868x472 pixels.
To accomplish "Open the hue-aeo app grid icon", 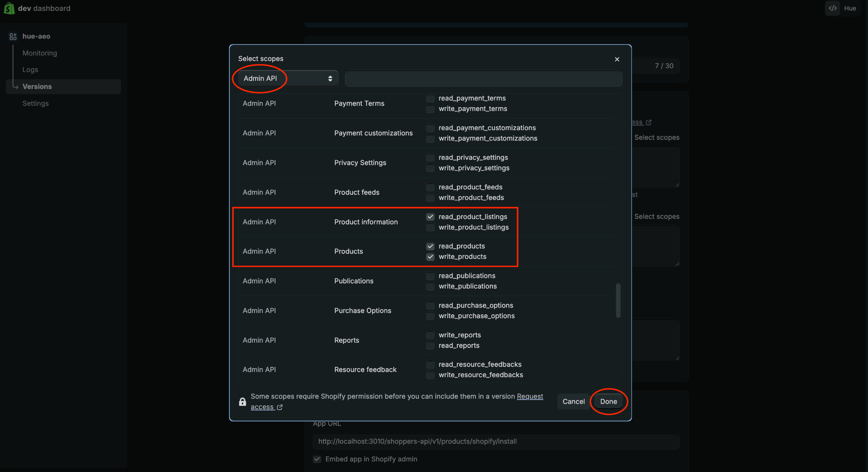I will point(13,36).
